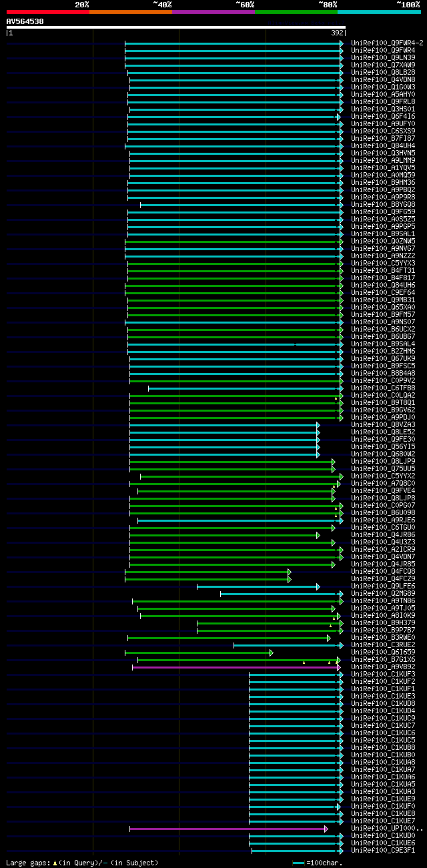
Task: Click hit label UniRef100_B7FI87
Action: [x=383, y=138]
